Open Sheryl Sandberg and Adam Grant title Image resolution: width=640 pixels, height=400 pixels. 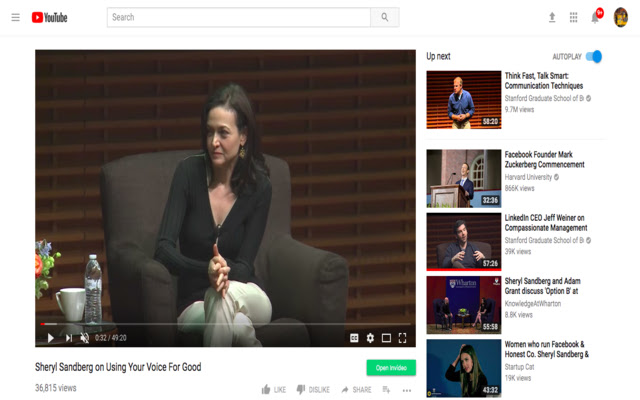coord(542,286)
